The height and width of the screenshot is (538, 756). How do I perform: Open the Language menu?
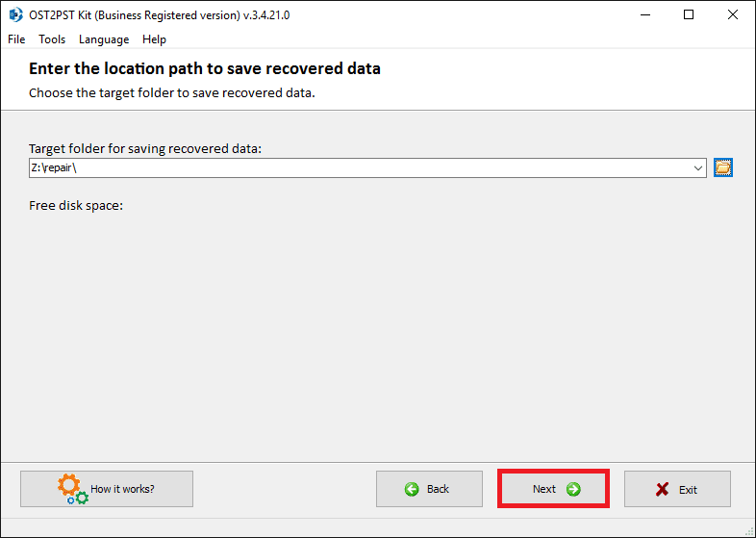point(104,39)
